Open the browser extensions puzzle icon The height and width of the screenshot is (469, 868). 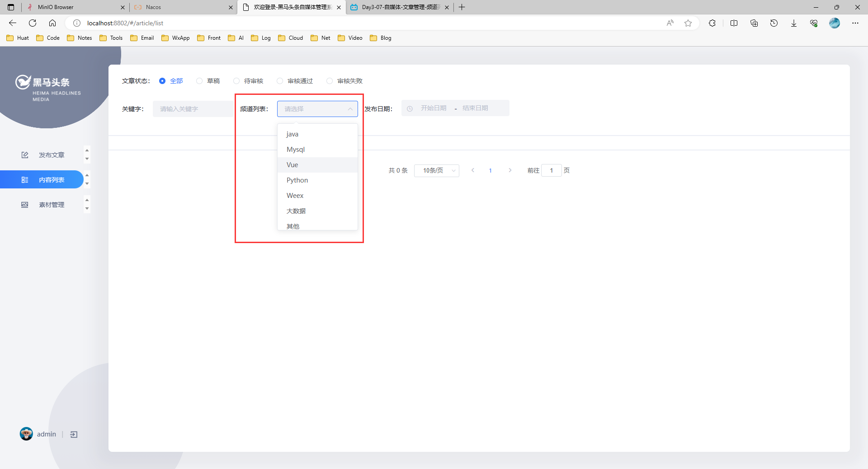(x=712, y=23)
